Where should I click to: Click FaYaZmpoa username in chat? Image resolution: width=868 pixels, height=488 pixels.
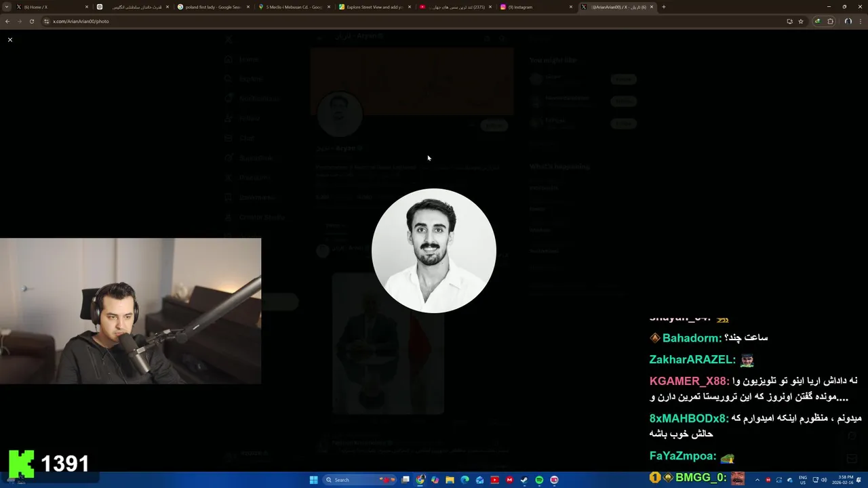point(682,457)
